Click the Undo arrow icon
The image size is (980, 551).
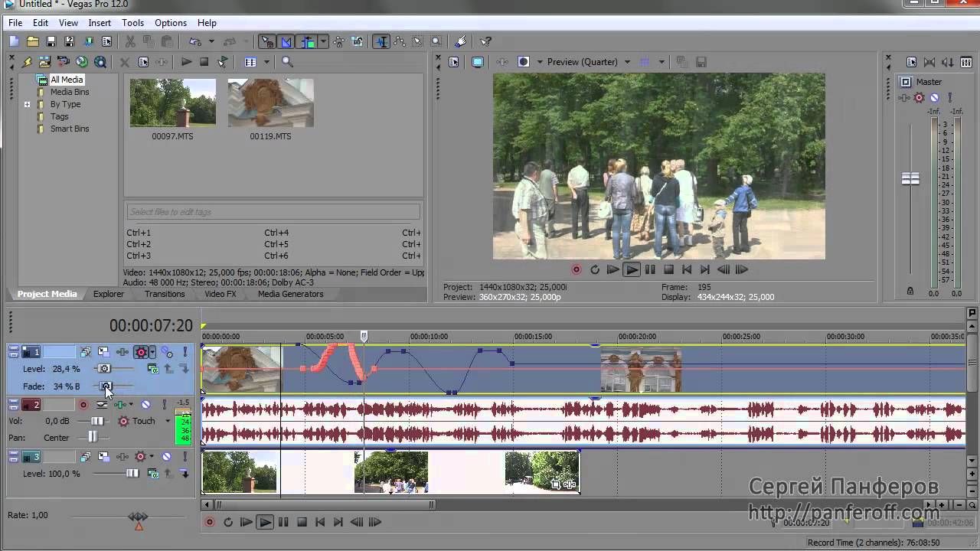[x=195, y=42]
